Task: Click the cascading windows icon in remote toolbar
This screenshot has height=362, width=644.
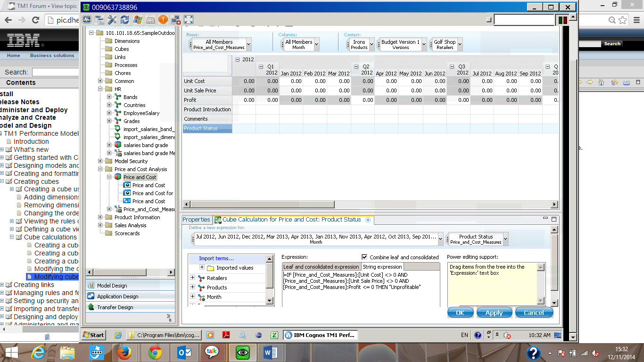Action: [99, 20]
